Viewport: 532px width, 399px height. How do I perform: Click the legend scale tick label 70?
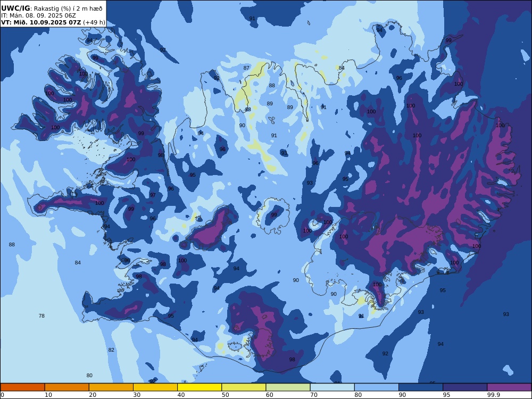(314, 395)
